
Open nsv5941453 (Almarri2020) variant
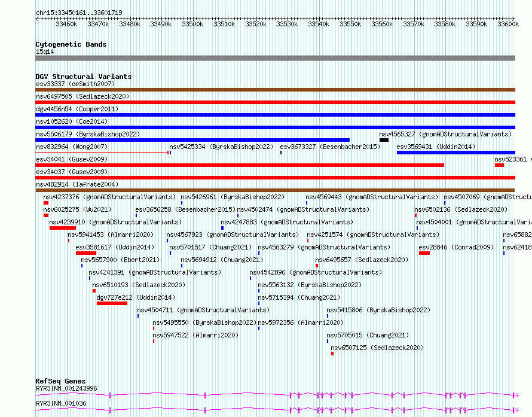(111, 235)
